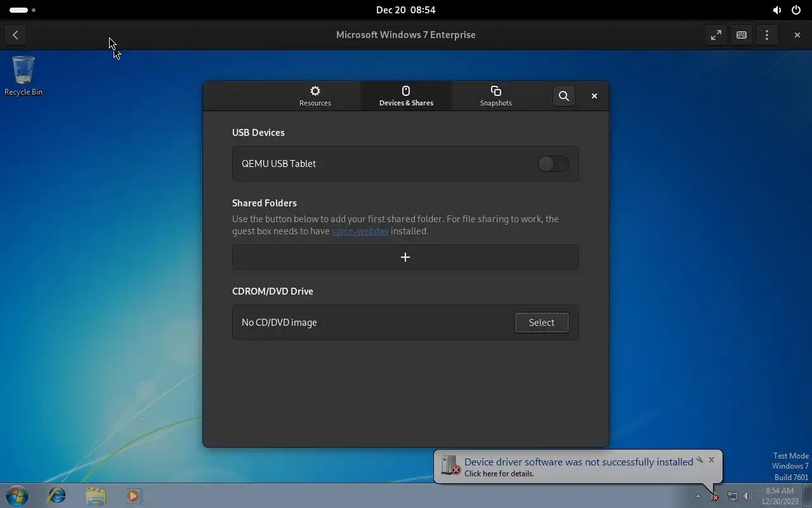Launch Windows Media Player from taskbar

134,495
